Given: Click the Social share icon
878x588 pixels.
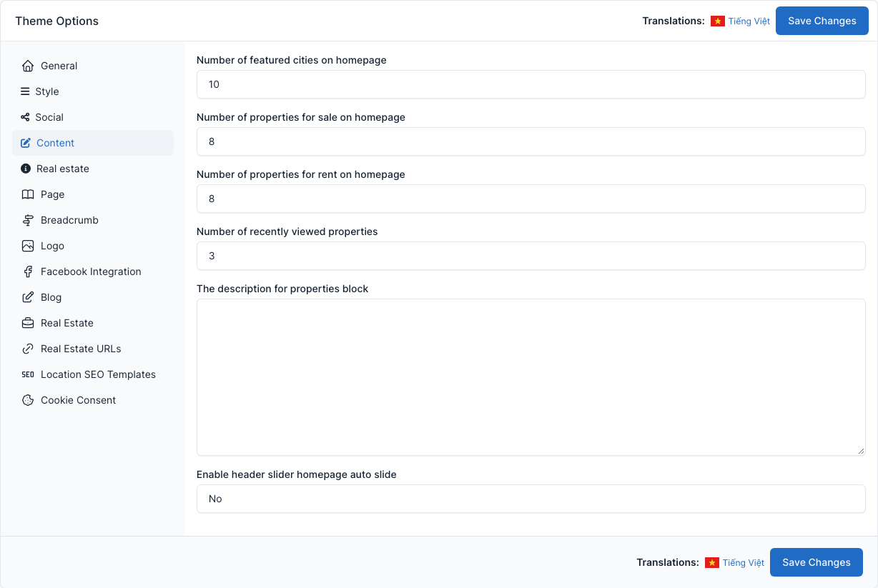Looking at the screenshot, I should 25,117.
